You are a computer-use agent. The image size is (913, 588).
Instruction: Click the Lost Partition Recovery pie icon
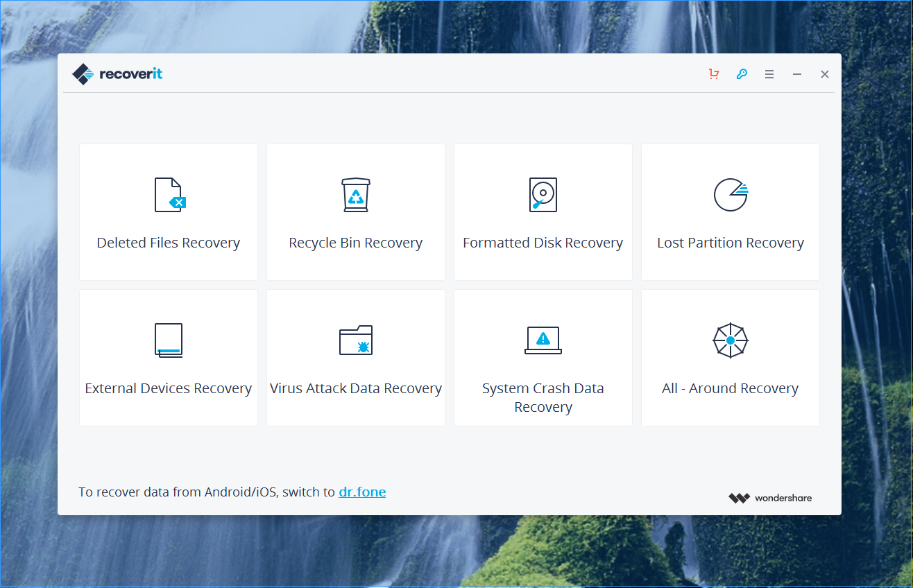pos(731,195)
